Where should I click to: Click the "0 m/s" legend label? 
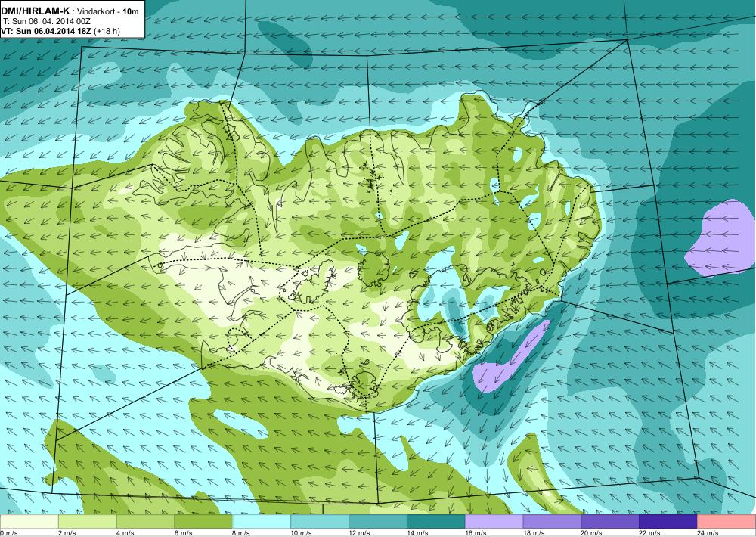[9, 533]
